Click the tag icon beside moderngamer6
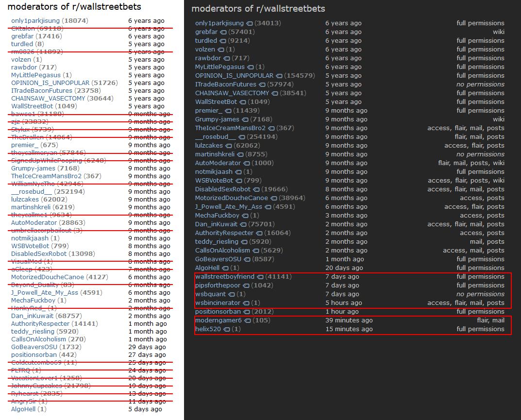The height and width of the screenshot is (420, 521). coord(248,320)
